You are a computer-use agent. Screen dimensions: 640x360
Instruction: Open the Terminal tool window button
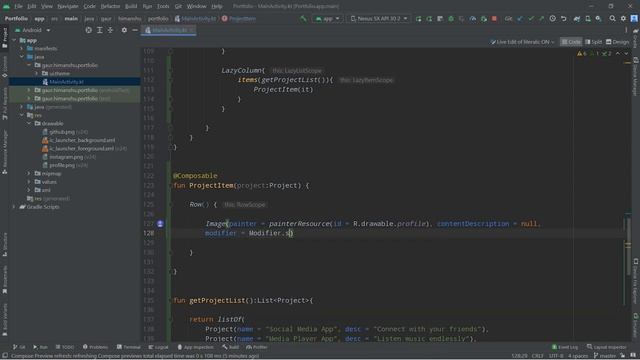[129, 347]
